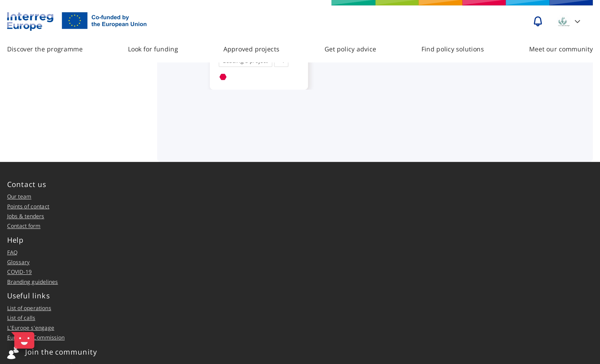Viewport: 600px width, 364px height.
Task: Open Discover the programme menu
Action: coord(45,49)
